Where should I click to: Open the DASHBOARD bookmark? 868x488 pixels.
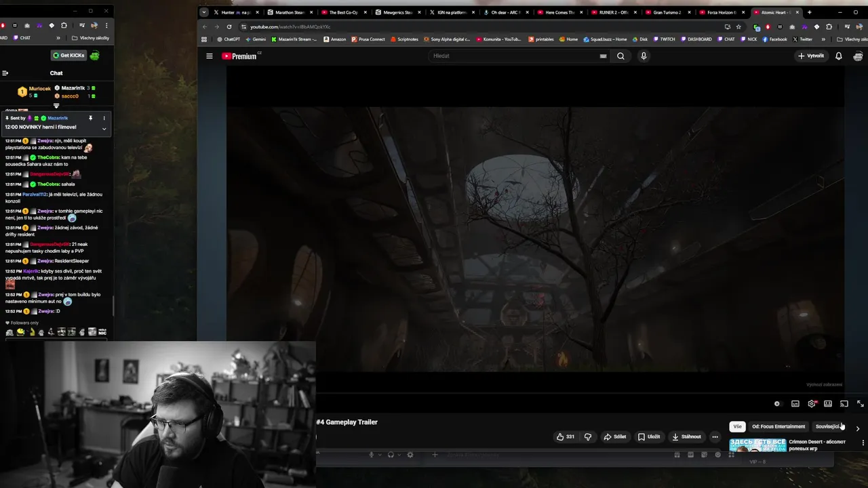(696, 39)
